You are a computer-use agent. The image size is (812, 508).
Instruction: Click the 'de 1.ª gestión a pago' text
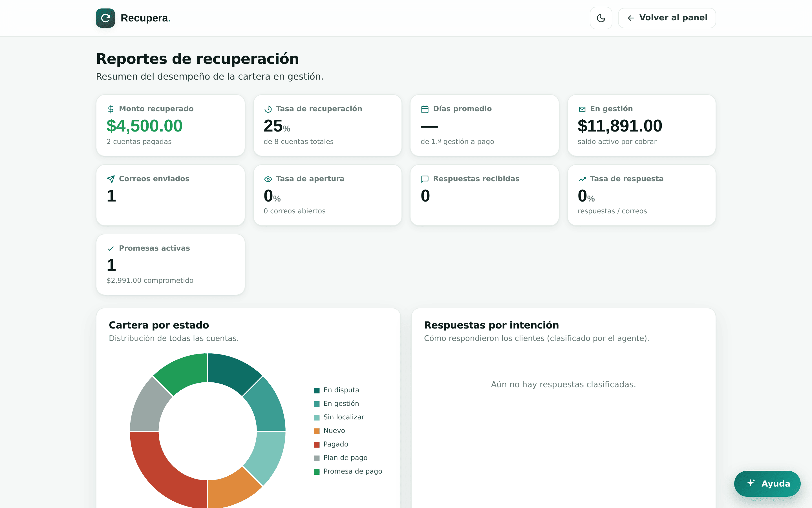(457, 142)
